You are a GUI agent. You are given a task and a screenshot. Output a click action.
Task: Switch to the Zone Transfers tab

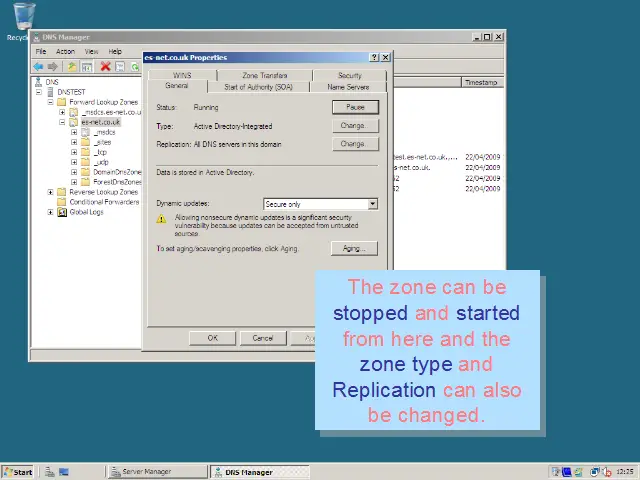point(265,75)
